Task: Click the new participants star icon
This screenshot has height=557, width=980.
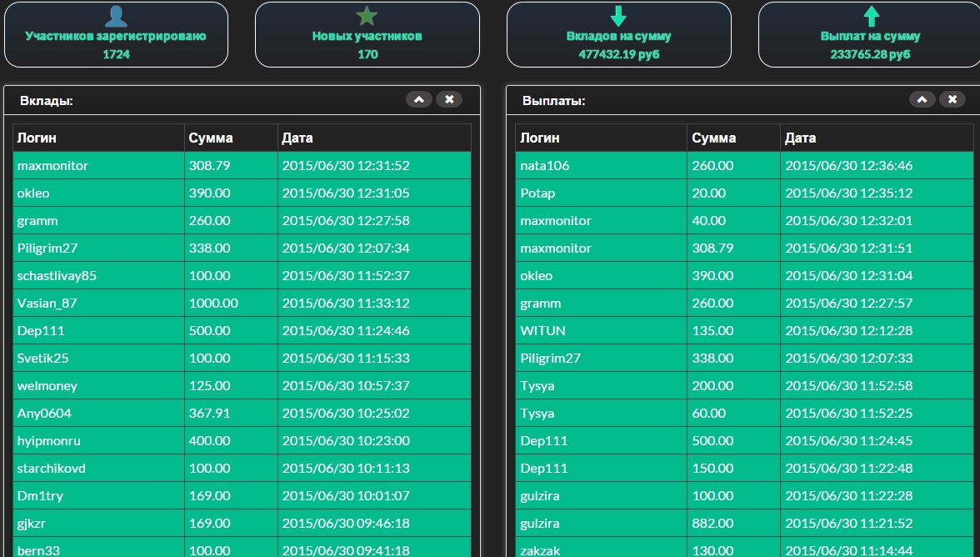Action: (x=367, y=16)
